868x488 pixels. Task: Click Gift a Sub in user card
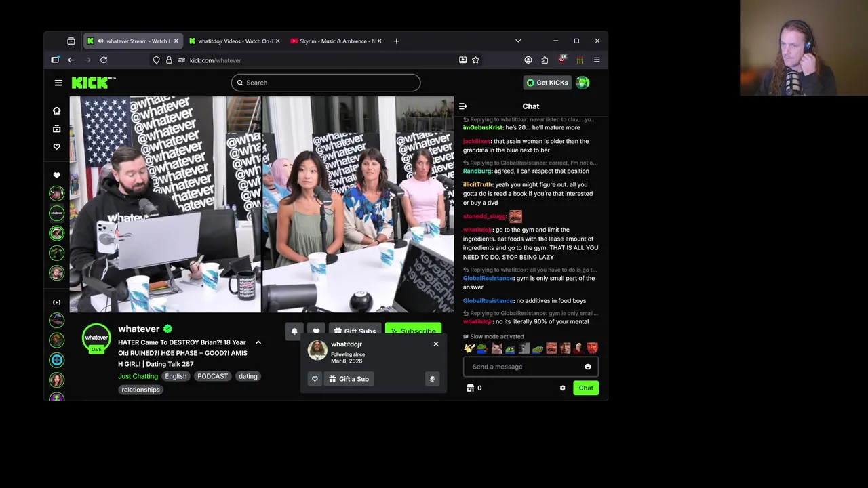point(349,379)
